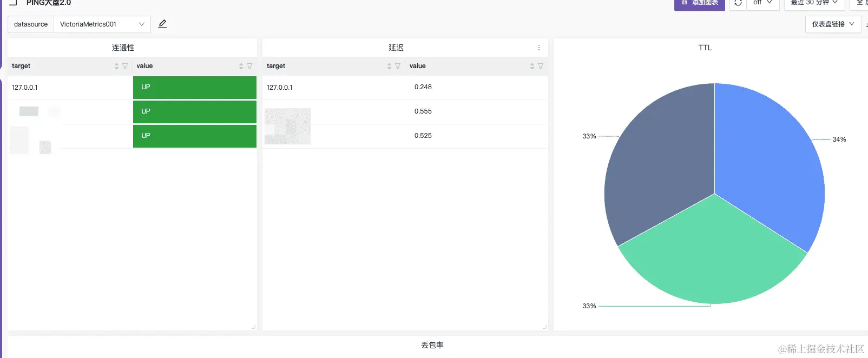Click the latency value 0.525
Image resolution: width=868 pixels, height=358 pixels.
(423, 136)
